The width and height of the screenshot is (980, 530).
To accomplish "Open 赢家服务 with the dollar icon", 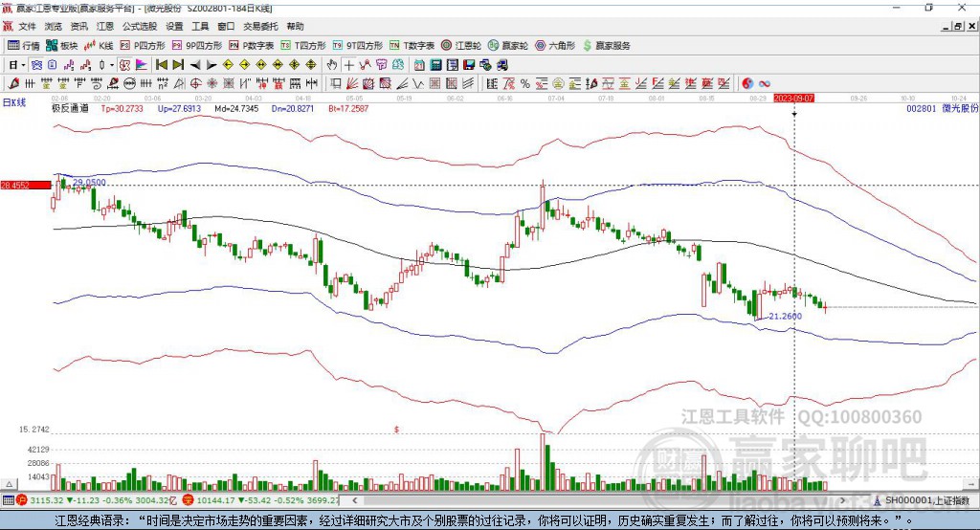I will pyautogui.click(x=606, y=46).
